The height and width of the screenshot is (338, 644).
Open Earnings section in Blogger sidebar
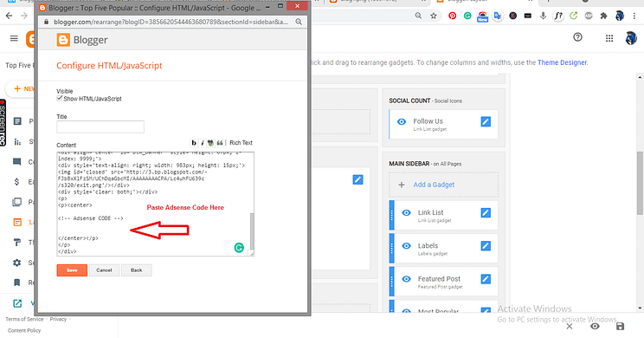pos(17,181)
